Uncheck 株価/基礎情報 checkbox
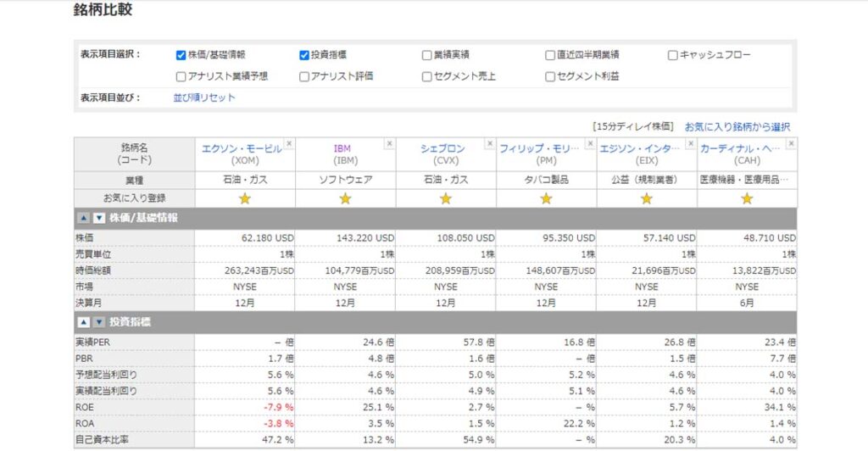The width and height of the screenshot is (868, 451). (181, 55)
